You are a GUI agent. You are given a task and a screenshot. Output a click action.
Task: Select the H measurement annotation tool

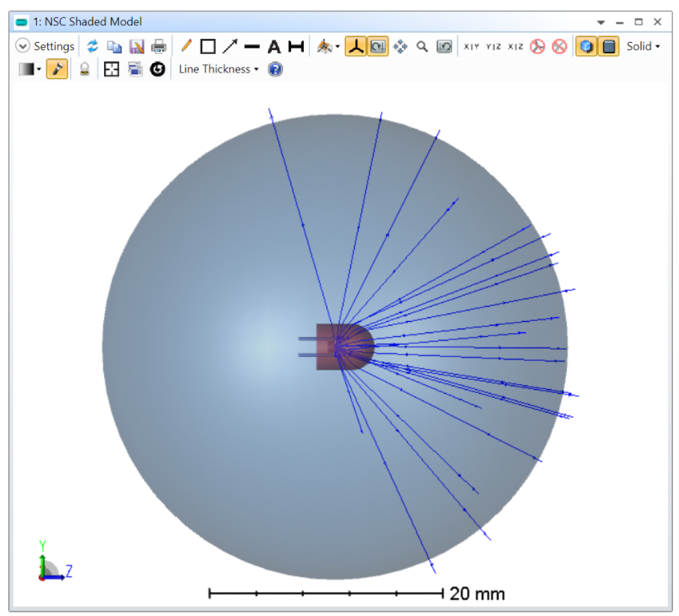(296, 46)
